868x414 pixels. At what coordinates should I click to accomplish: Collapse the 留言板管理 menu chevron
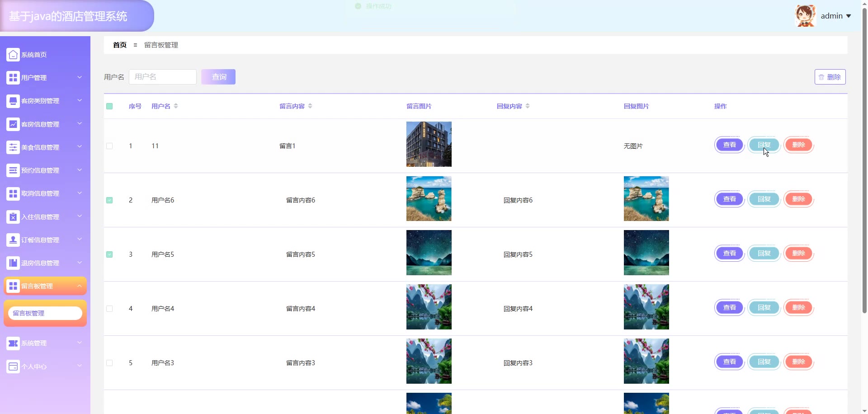pyautogui.click(x=80, y=286)
